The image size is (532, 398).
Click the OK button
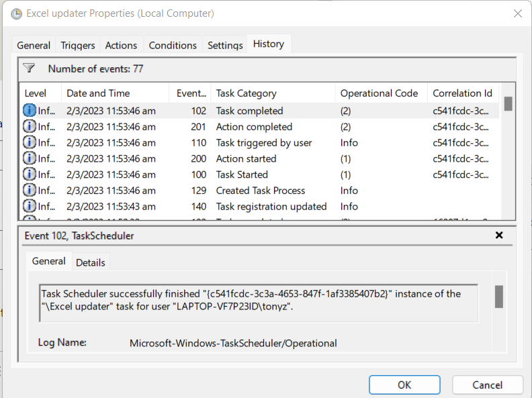404,385
